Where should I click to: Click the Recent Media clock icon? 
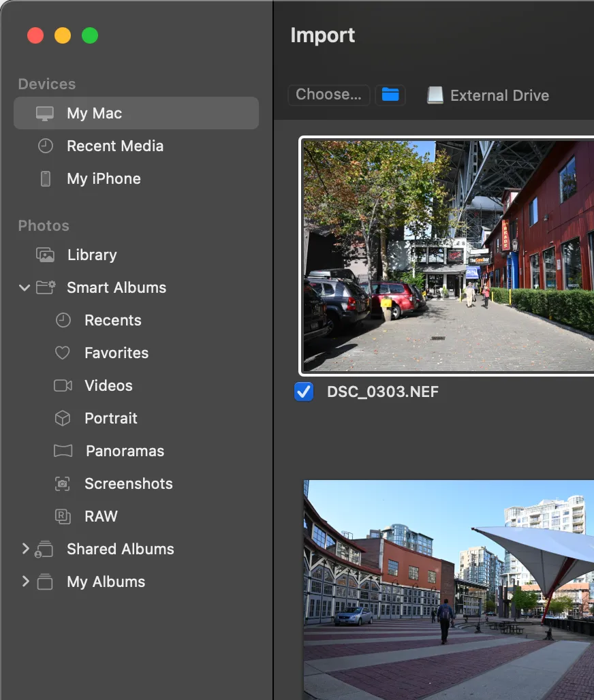tap(46, 146)
